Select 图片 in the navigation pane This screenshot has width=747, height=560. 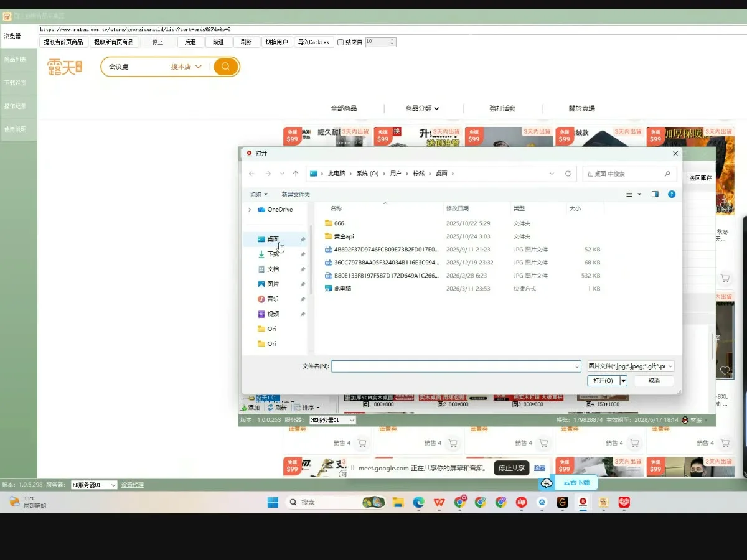(268, 284)
